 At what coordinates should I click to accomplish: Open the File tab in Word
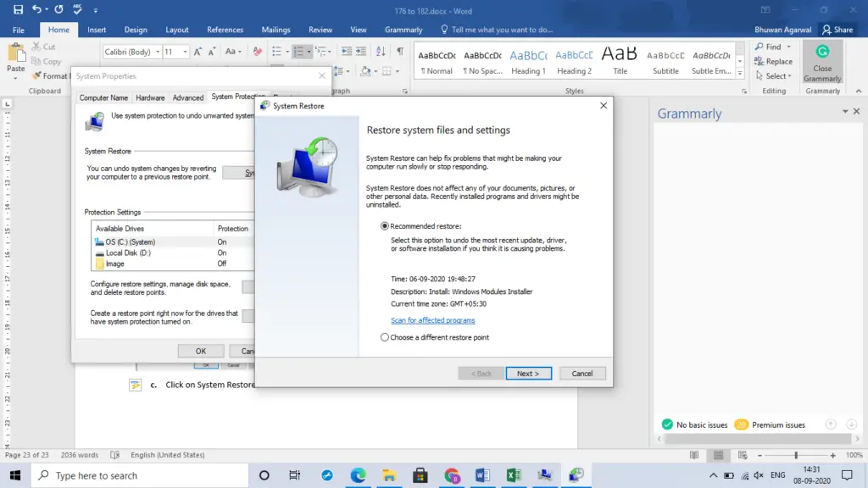[x=19, y=30]
